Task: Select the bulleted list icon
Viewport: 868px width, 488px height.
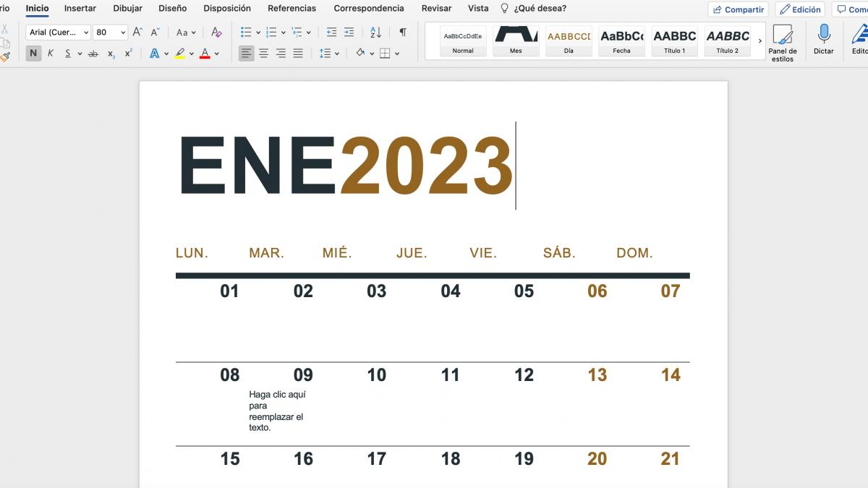Action: tap(244, 32)
